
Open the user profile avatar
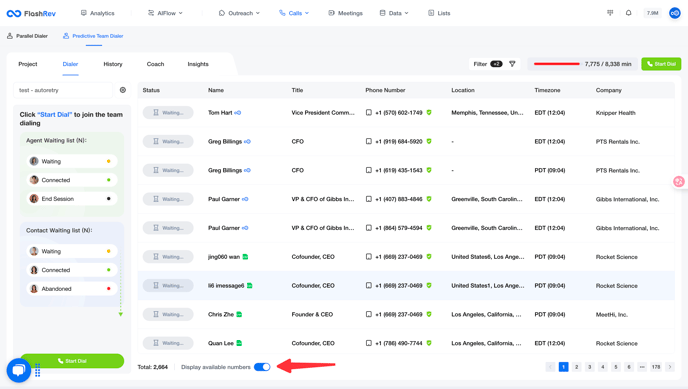click(x=675, y=13)
